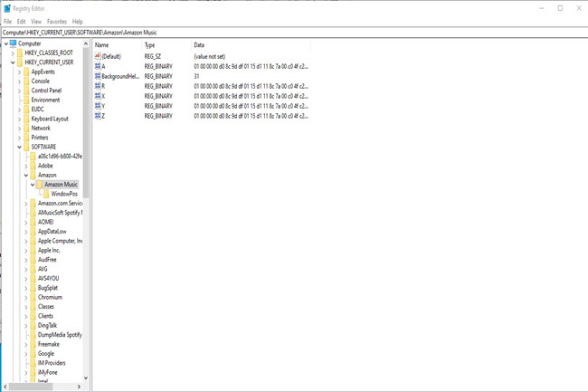This screenshot has width=588, height=392.
Task: Click the Printers folder icon
Action: pyautogui.click(x=26, y=138)
